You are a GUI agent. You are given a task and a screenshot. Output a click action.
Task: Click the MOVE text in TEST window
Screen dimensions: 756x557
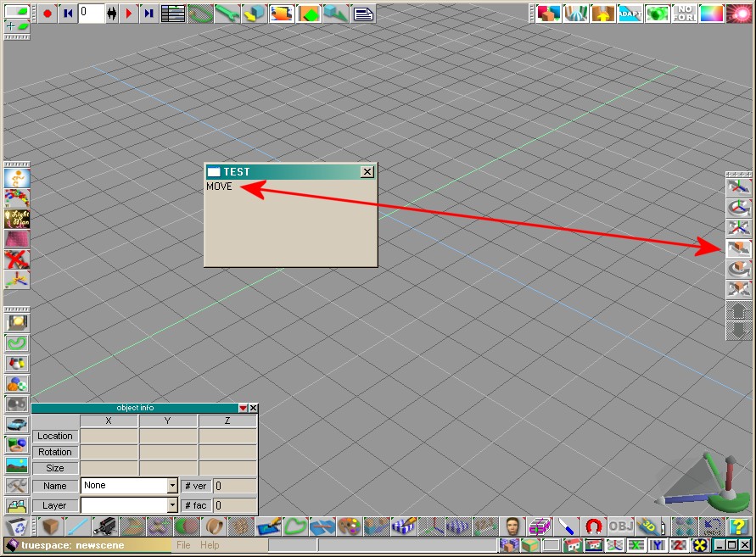pyautogui.click(x=219, y=187)
